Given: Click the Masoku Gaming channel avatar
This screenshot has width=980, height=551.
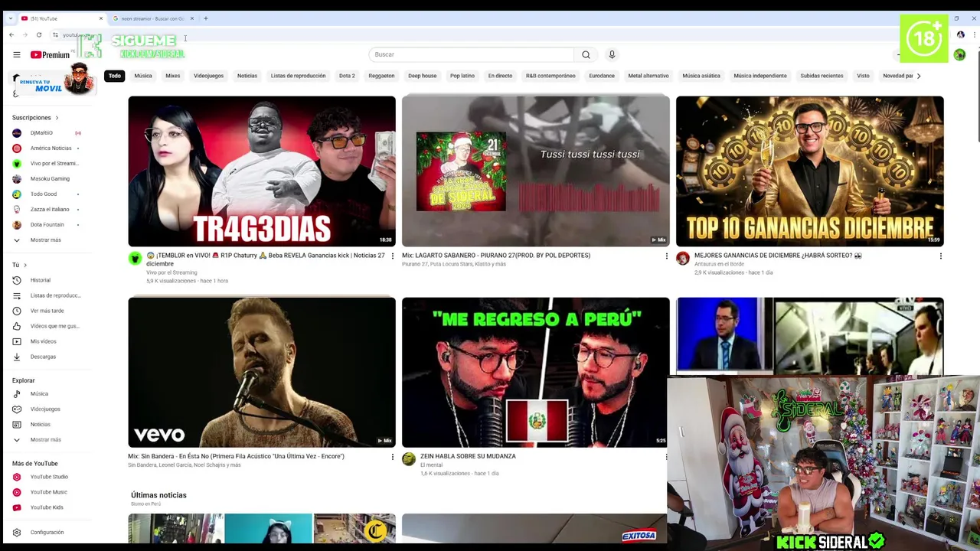Looking at the screenshot, I should pos(17,179).
